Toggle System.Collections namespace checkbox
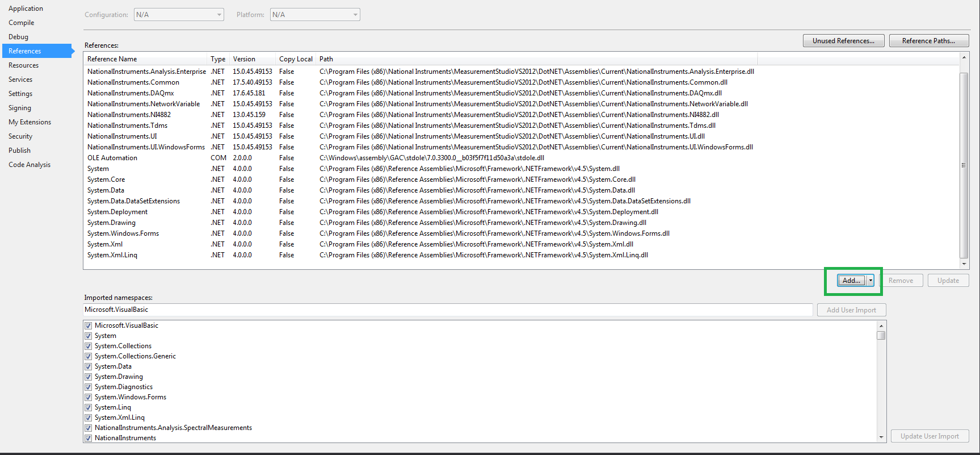 pyautogui.click(x=88, y=347)
